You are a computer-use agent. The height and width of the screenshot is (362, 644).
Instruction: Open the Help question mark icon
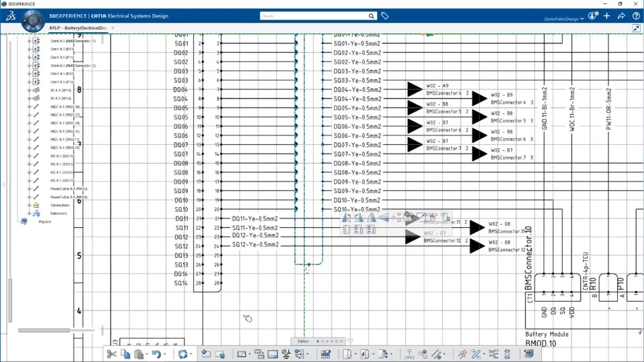636,16
